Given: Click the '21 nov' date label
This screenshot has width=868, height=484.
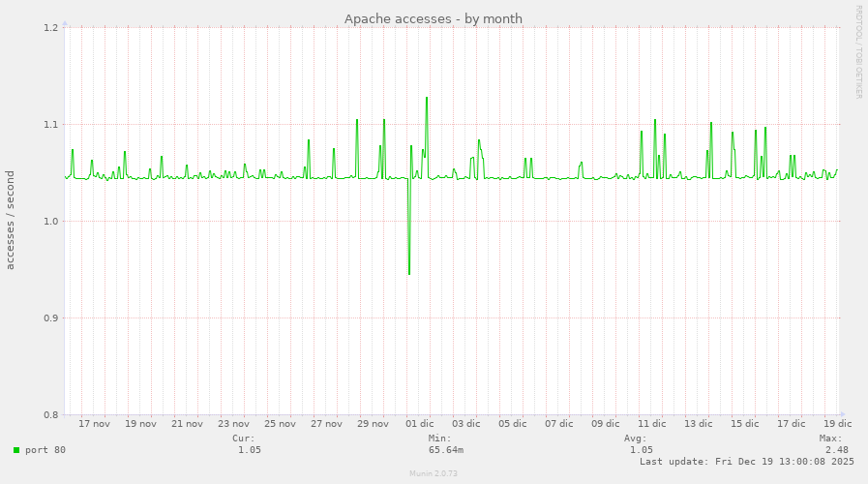Looking at the screenshot, I should pos(187,424).
